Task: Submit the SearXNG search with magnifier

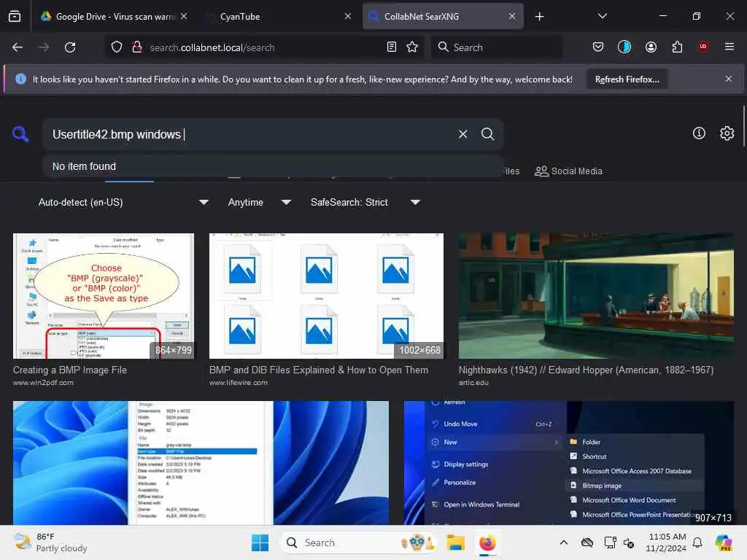Action: point(487,134)
